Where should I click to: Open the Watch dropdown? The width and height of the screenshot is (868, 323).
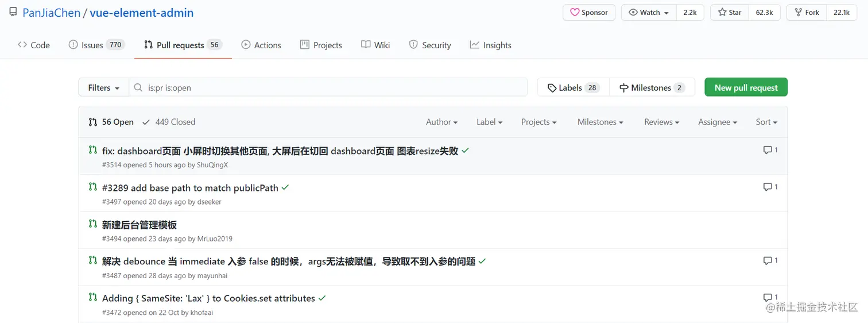pyautogui.click(x=649, y=13)
